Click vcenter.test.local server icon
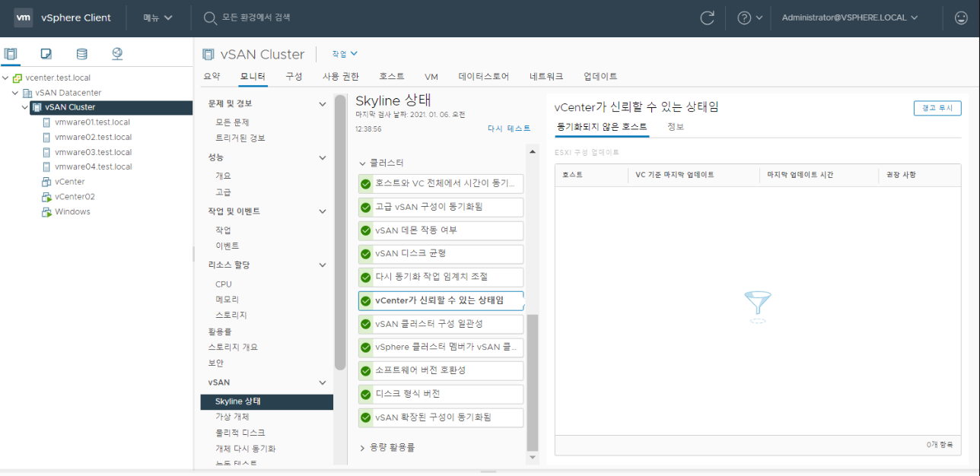The height and width of the screenshot is (476, 980). point(17,78)
